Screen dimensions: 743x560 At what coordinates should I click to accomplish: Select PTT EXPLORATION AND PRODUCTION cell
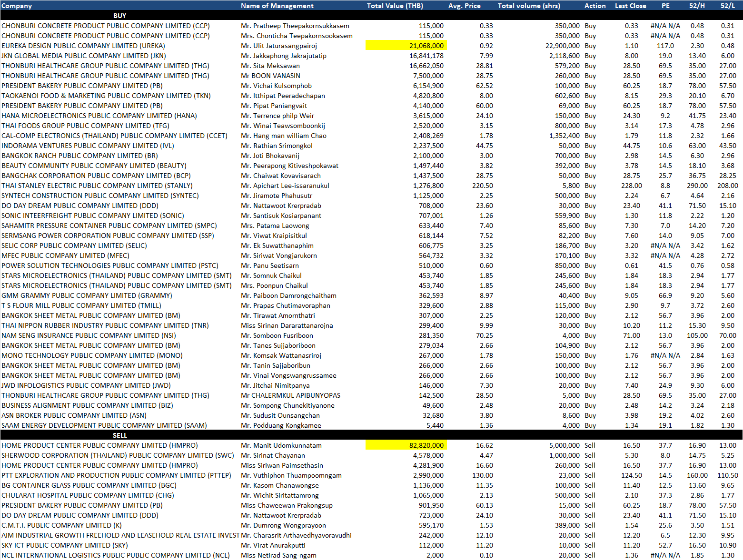pos(116,475)
